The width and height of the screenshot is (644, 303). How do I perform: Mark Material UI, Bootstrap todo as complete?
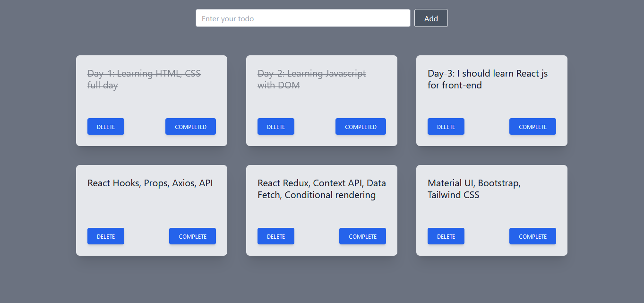[532, 236]
